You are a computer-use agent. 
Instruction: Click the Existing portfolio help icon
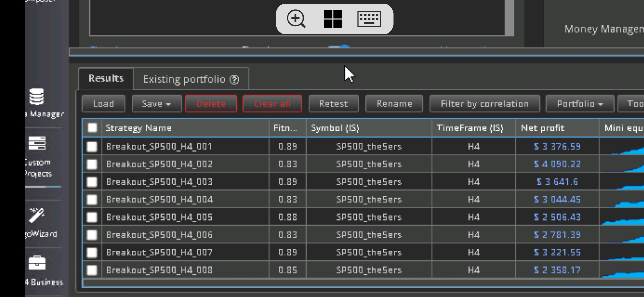pyautogui.click(x=234, y=80)
